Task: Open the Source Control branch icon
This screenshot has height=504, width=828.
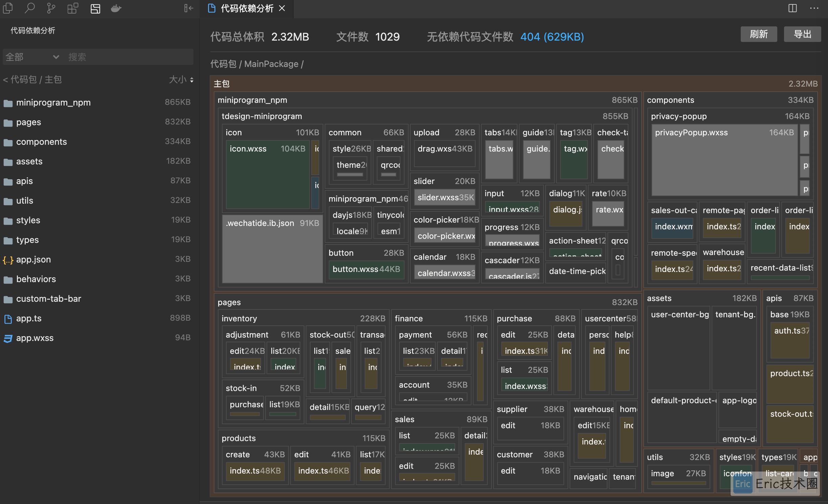Action: coord(51,8)
